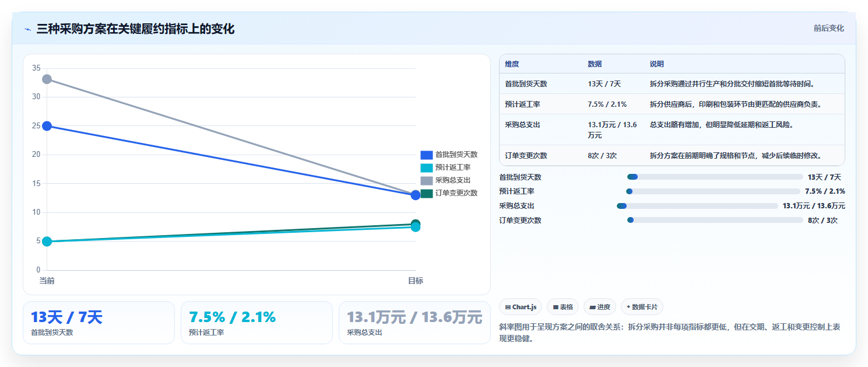Open the Chart.js chip
This screenshot has width=868, height=367.
pyautogui.click(x=521, y=307)
